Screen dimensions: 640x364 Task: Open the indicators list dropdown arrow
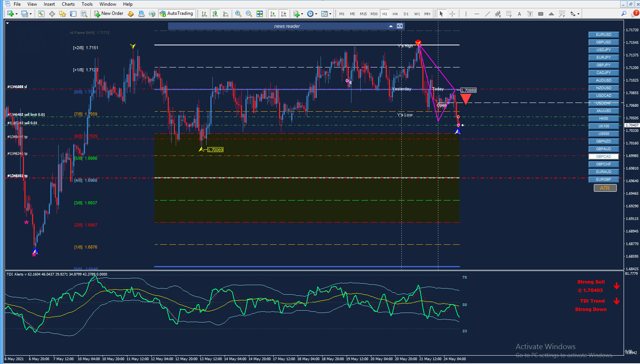pos(302,14)
